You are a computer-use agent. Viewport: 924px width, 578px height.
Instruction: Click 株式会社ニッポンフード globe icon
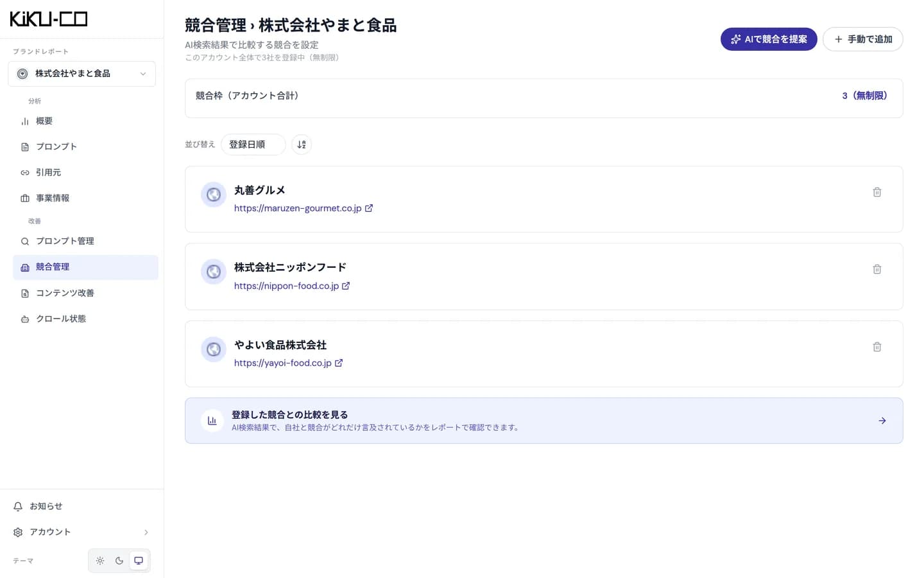(x=214, y=272)
